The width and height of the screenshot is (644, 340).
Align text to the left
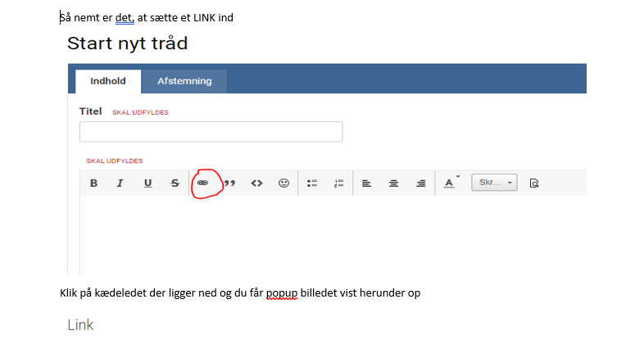pos(366,184)
